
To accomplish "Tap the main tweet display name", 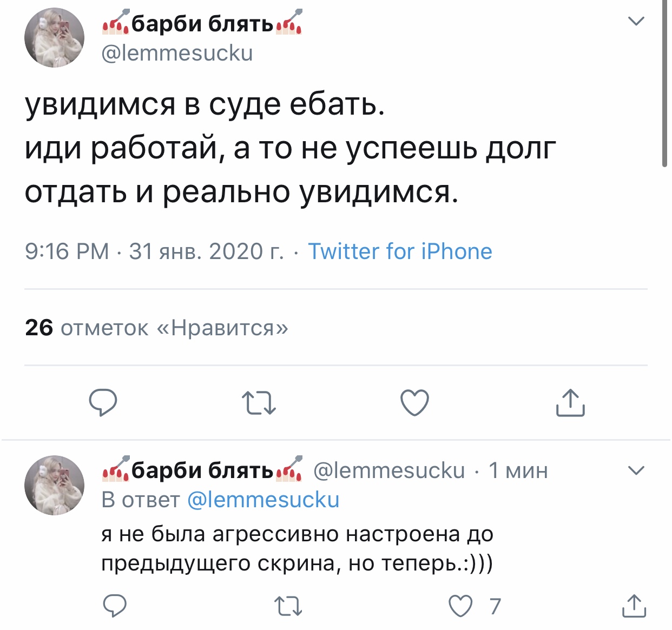I will (x=202, y=23).
